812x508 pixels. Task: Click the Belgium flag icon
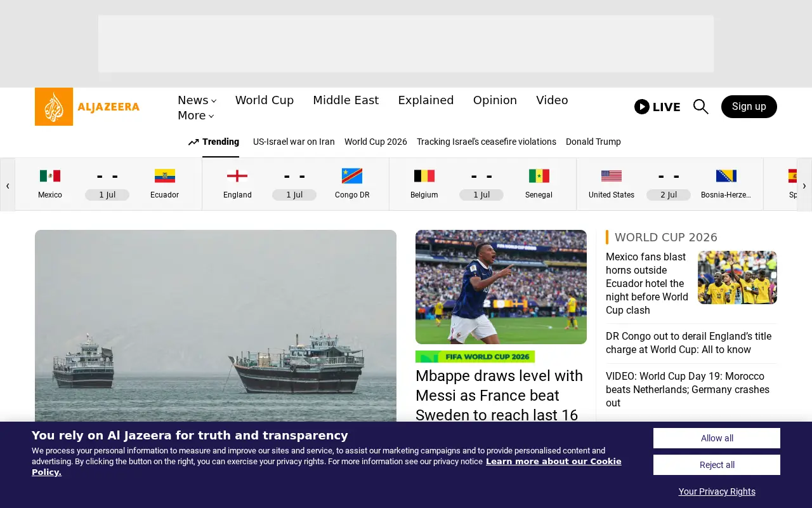424,176
